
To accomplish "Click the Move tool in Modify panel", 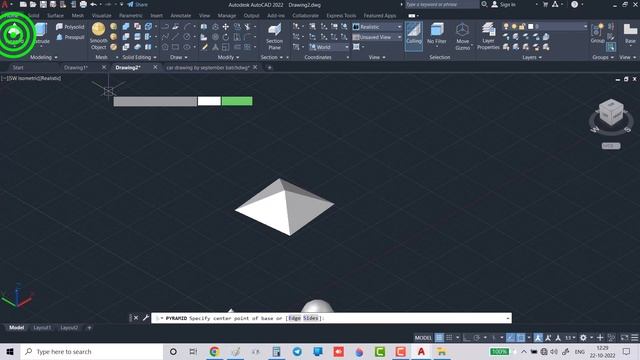I will 225,27.
